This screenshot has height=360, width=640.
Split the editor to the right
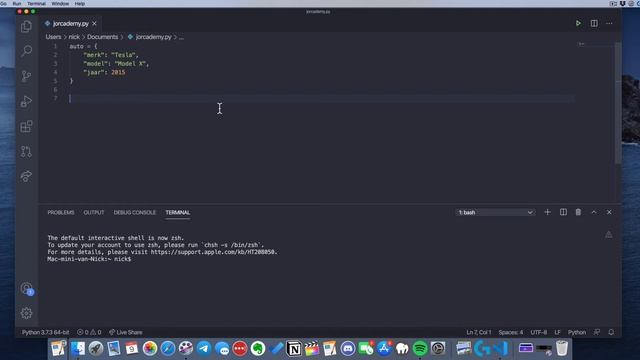(x=594, y=23)
